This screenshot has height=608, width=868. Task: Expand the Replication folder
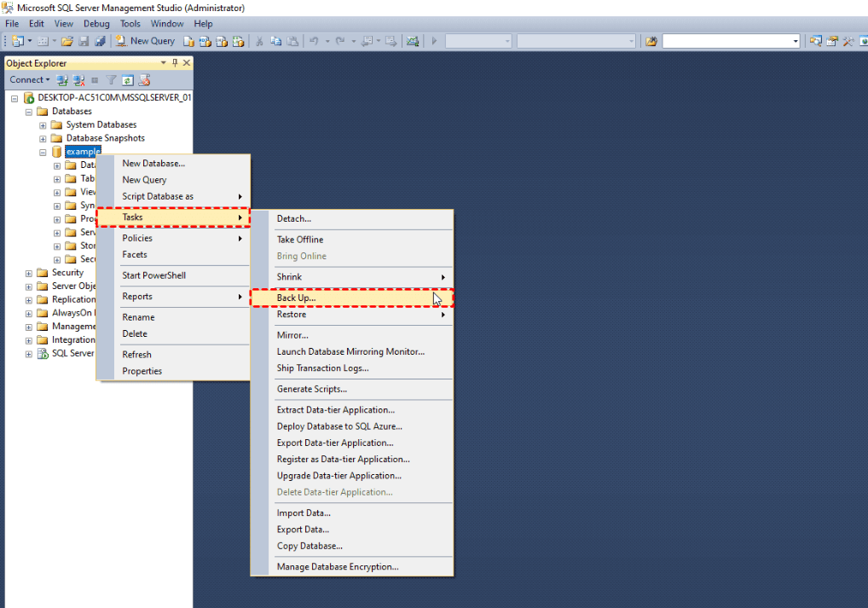click(29, 300)
